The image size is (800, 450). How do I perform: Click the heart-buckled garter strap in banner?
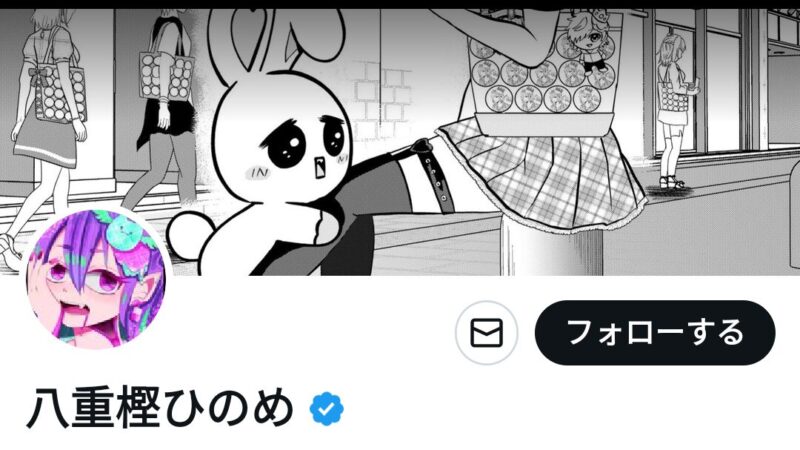tap(434, 168)
